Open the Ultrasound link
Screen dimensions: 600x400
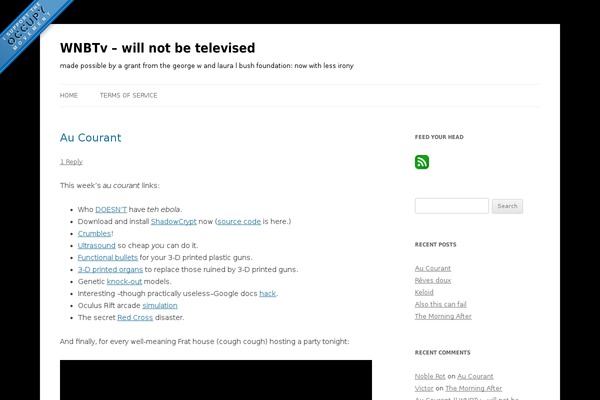point(96,245)
